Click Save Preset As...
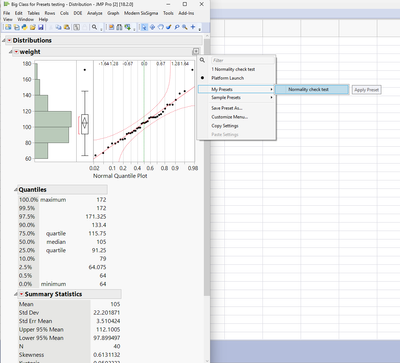 [x=227, y=108]
